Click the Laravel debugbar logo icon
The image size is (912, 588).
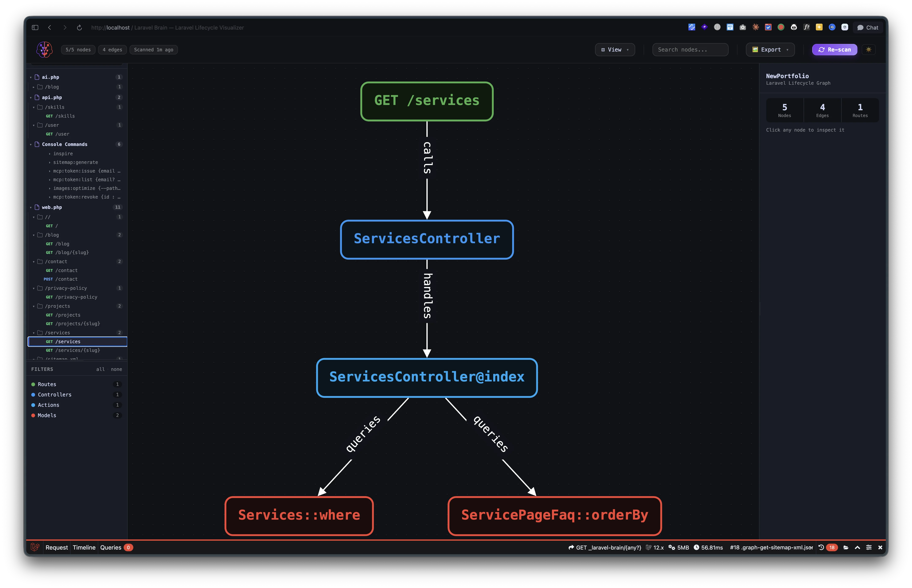(x=35, y=547)
